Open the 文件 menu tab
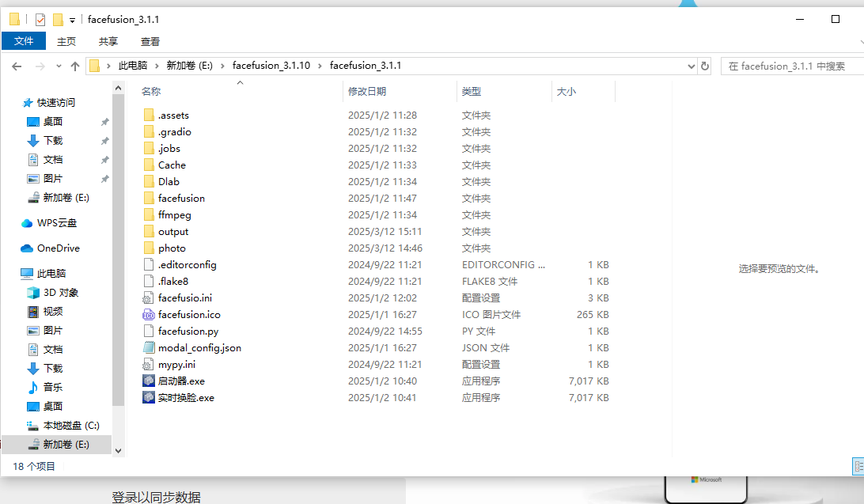The height and width of the screenshot is (504, 864). [x=24, y=41]
